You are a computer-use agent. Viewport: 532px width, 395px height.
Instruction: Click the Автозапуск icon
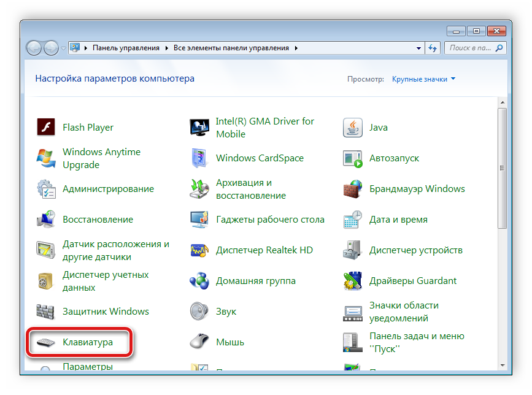(x=352, y=159)
